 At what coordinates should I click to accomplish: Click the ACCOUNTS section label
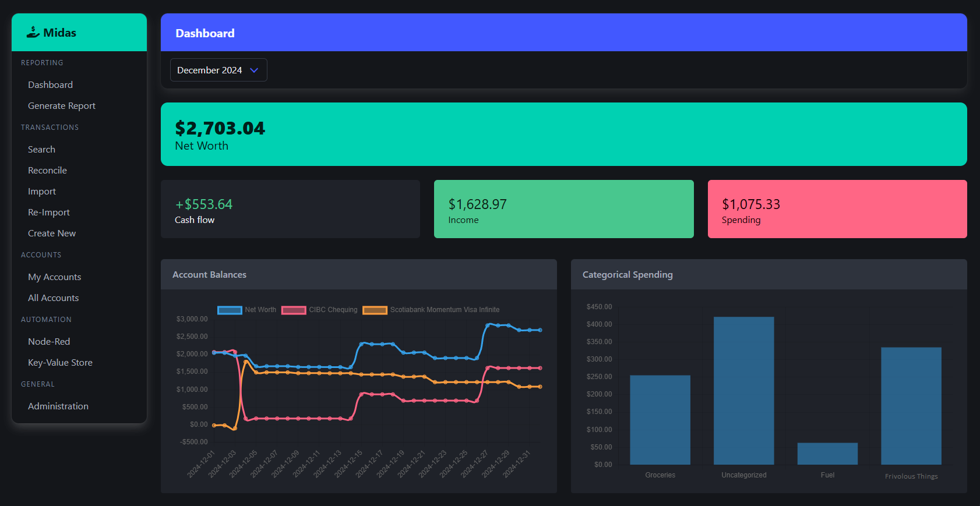pos(41,255)
